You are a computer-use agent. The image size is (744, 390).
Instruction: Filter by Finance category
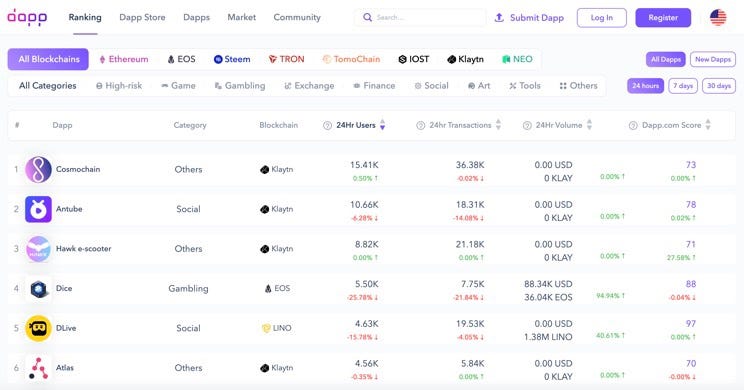point(374,86)
